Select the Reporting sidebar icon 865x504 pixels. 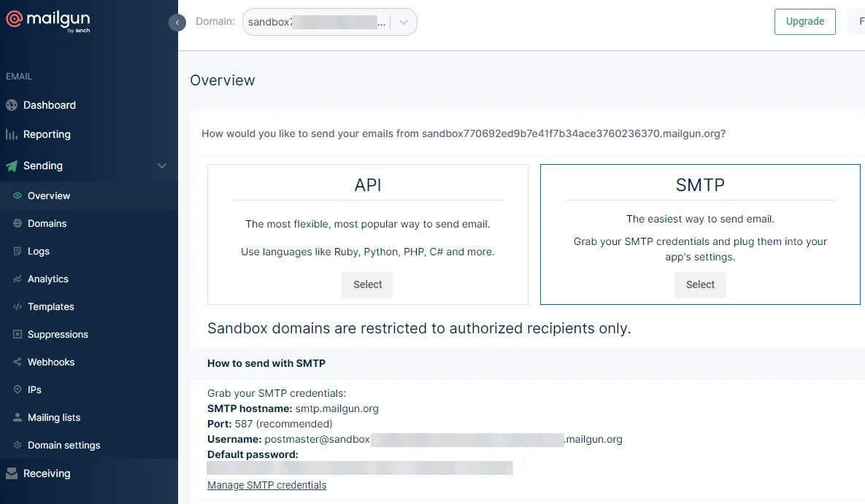12,134
